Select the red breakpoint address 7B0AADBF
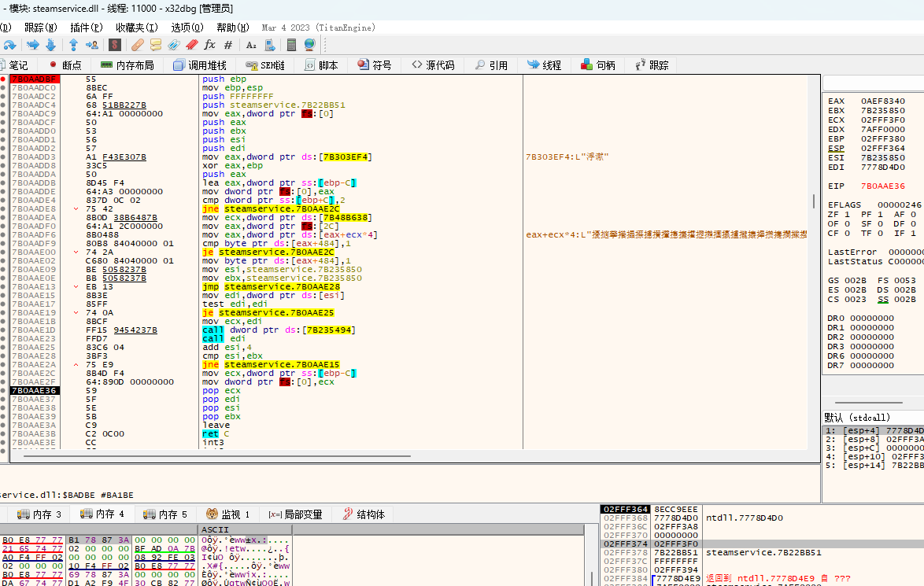924x586 pixels. point(34,79)
